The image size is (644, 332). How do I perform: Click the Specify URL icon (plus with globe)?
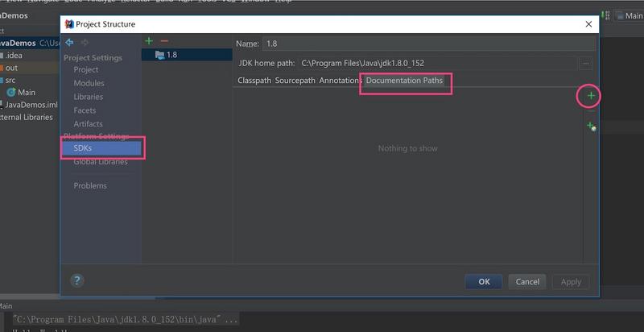pyautogui.click(x=591, y=127)
